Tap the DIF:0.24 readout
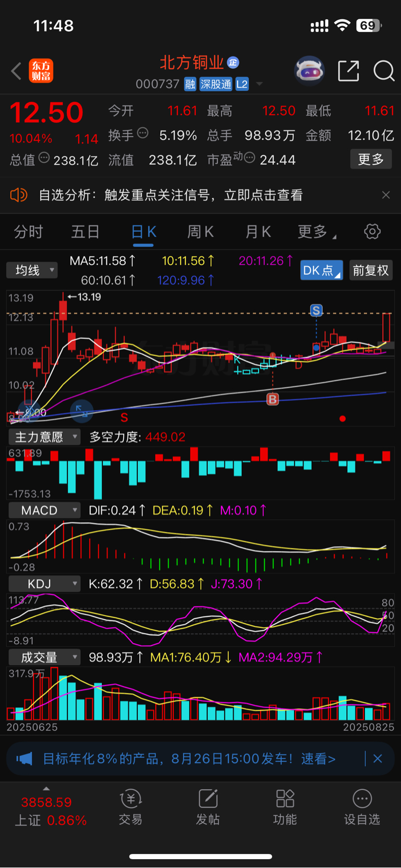This screenshot has width=401, height=868. pos(117,510)
